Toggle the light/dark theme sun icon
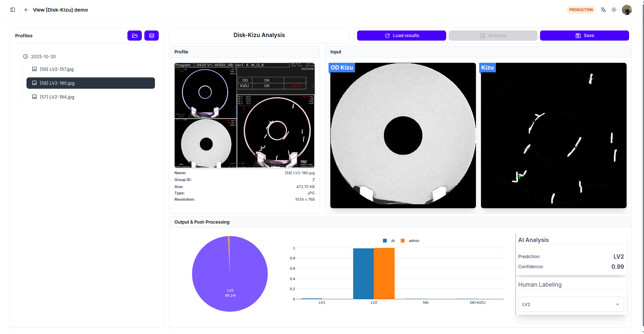Image resolution: width=644 pixels, height=334 pixels. [x=614, y=10]
